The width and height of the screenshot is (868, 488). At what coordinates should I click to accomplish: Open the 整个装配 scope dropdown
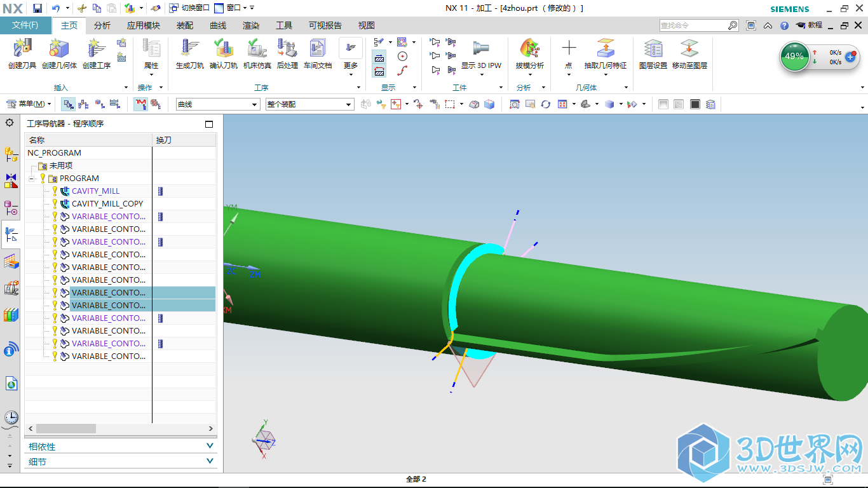(x=309, y=104)
